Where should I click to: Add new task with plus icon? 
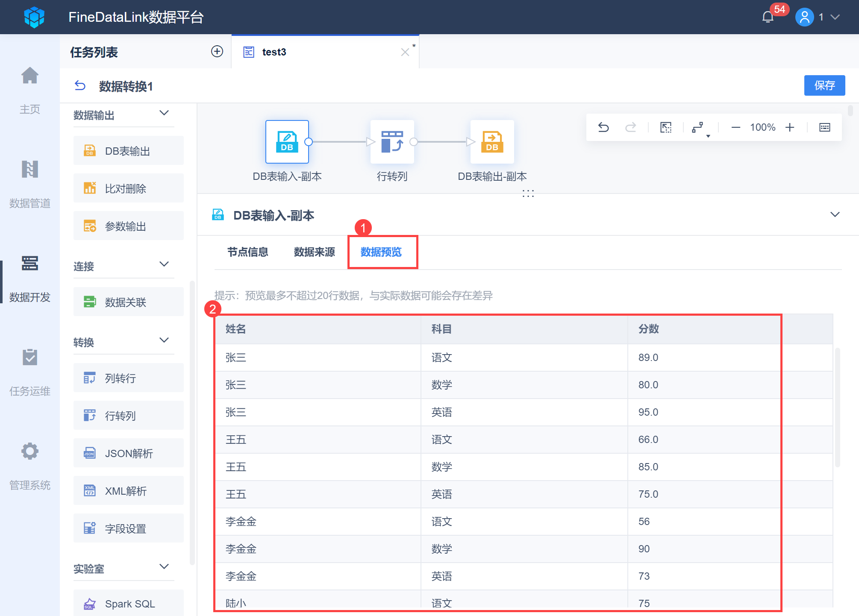coord(217,51)
